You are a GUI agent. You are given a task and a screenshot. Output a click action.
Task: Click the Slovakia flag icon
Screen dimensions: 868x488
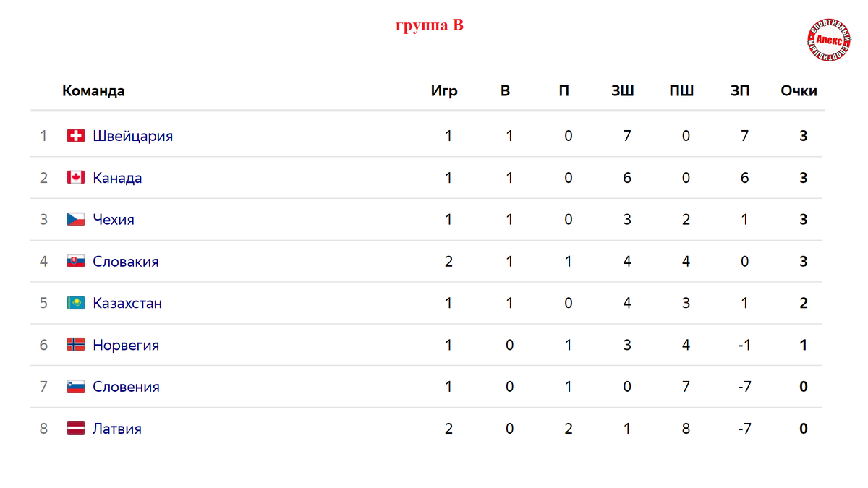(x=76, y=261)
